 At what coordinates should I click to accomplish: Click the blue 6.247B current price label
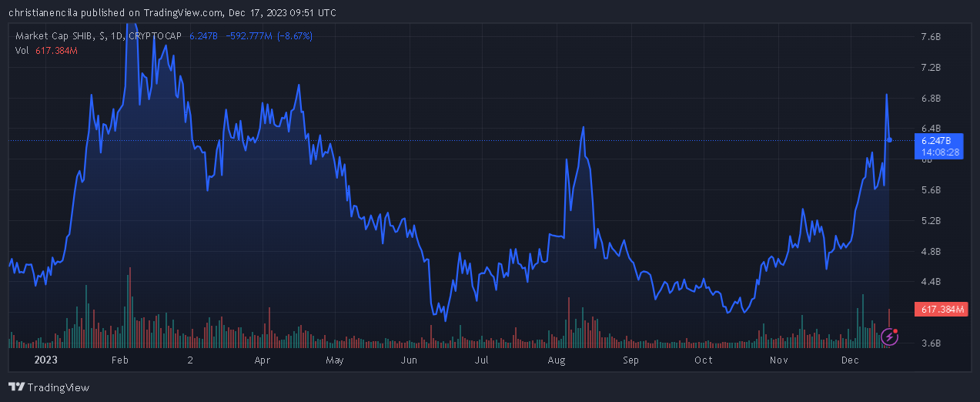(x=937, y=141)
